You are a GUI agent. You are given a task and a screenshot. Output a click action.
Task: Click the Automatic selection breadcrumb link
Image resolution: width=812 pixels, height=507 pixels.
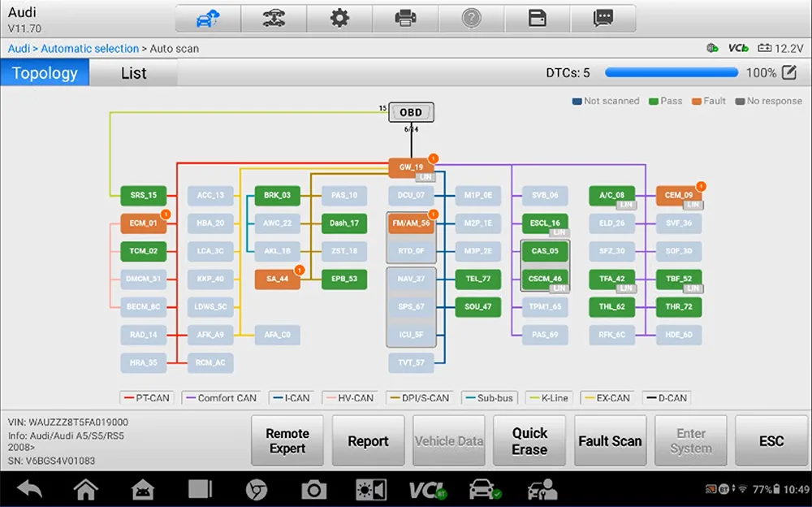point(89,49)
